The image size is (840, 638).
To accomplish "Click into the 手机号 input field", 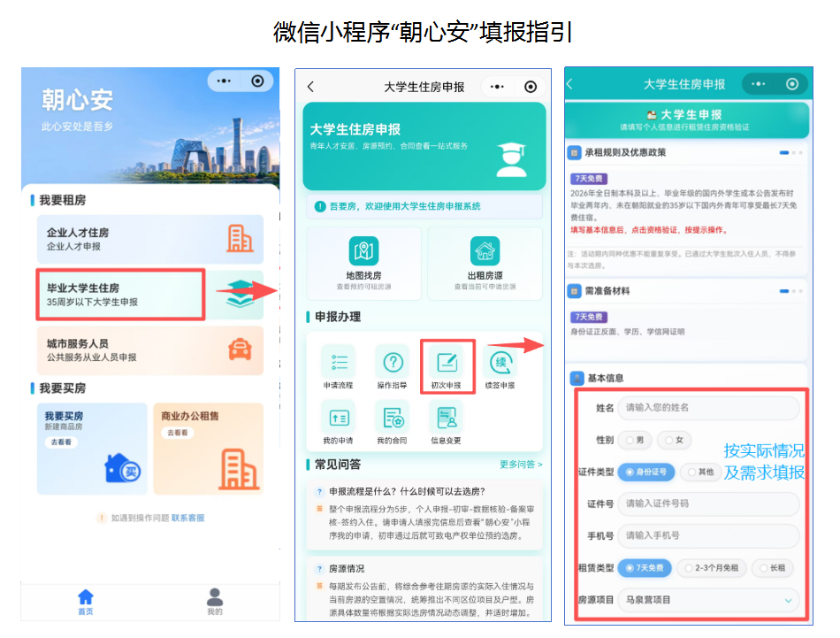I will pos(709,535).
